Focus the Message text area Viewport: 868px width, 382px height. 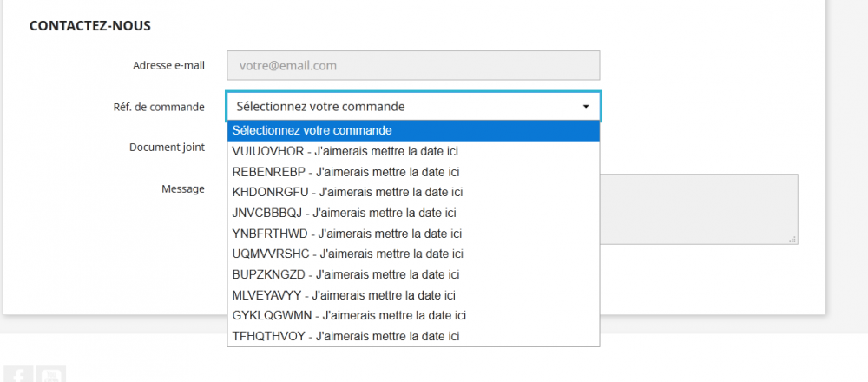pyautogui.click(x=698, y=208)
